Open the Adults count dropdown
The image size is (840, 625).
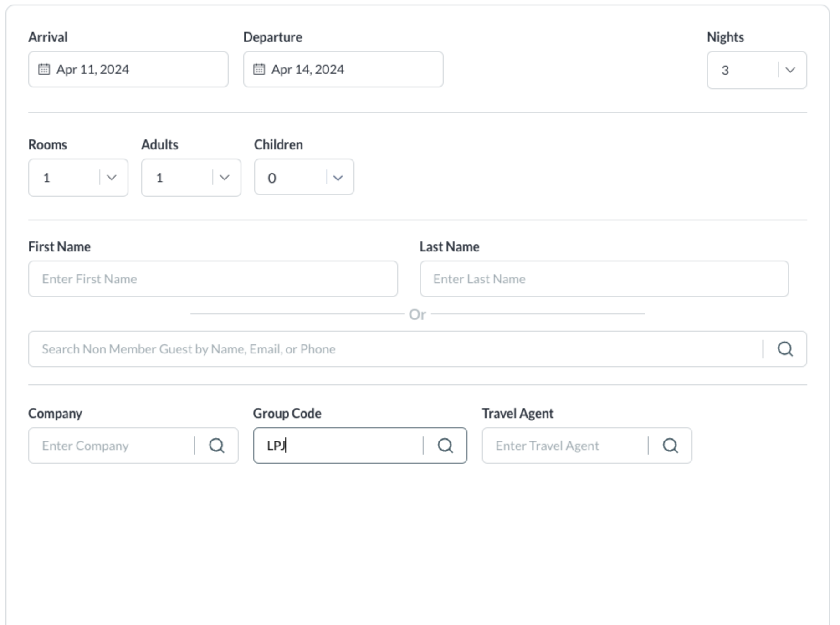(225, 178)
